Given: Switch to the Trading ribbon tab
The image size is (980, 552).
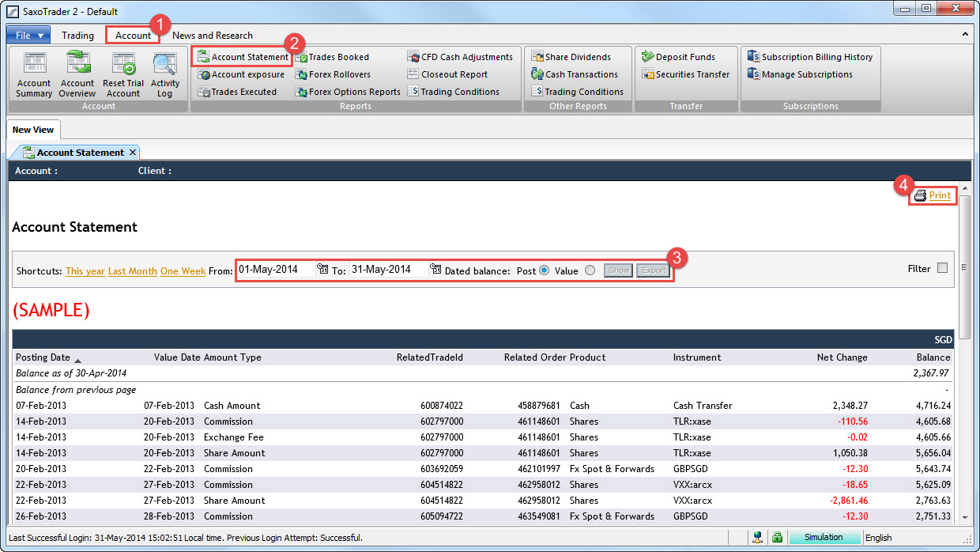Looking at the screenshot, I should point(77,35).
